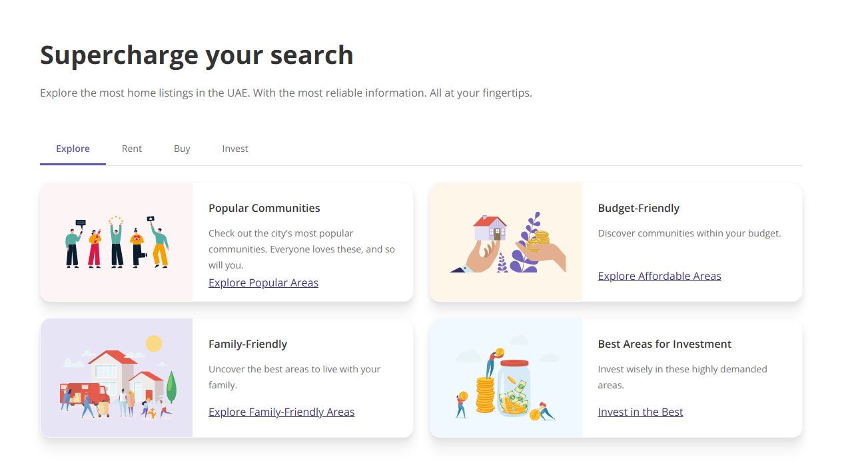
Task: Click the Popular Communities card title
Action: (x=264, y=208)
